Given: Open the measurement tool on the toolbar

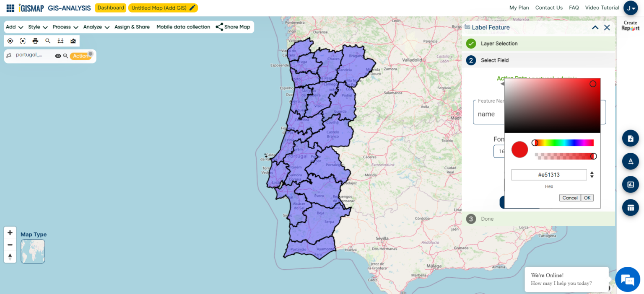Looking at the screenshot, I should pyautogui.click(x=60, y=41).
